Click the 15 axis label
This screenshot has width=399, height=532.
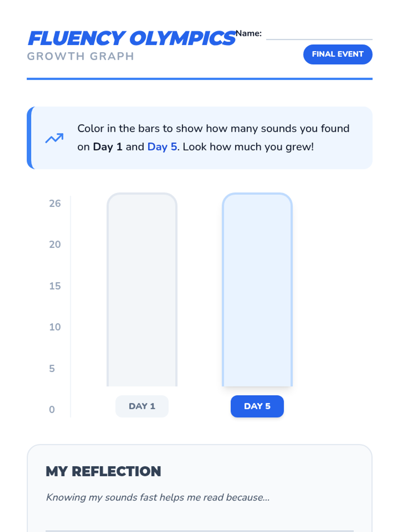point(55,286)
